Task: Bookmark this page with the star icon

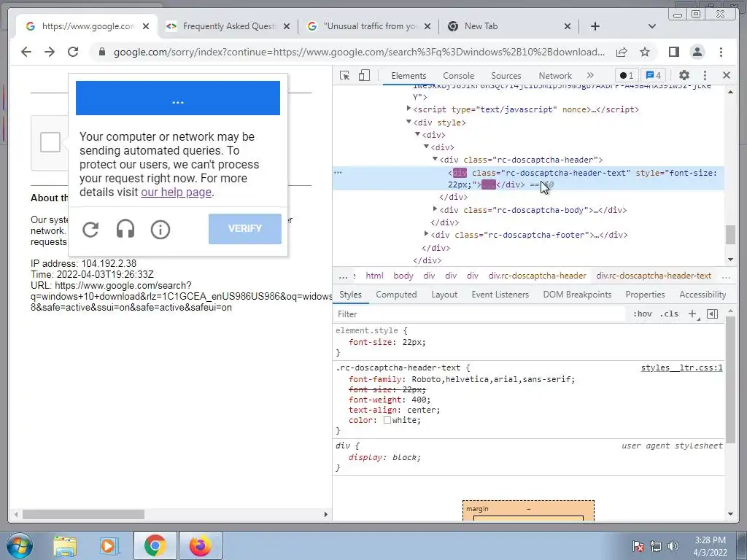Action: pyautogui.click(x=645, y=52)
